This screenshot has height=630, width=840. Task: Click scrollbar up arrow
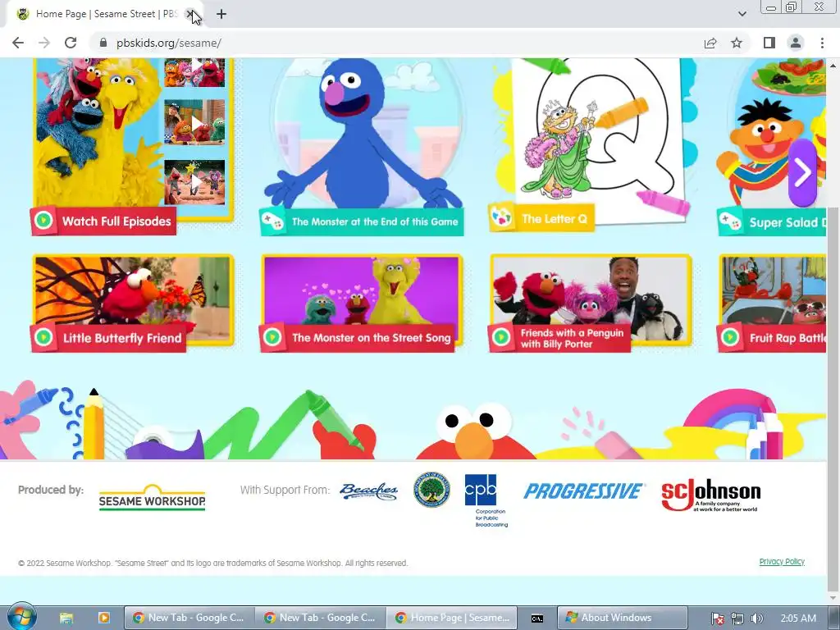(833, 65)
